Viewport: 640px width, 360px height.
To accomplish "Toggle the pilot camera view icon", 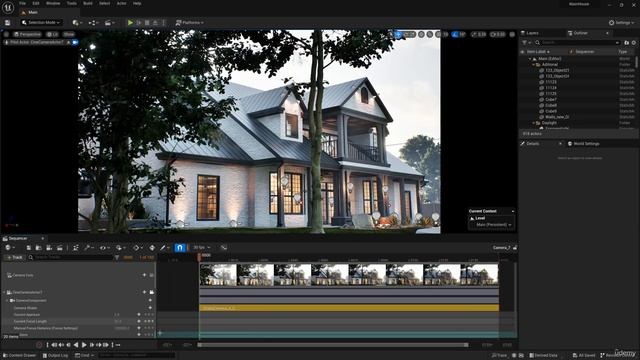I will pyautogui.click(x=75, y=42).
